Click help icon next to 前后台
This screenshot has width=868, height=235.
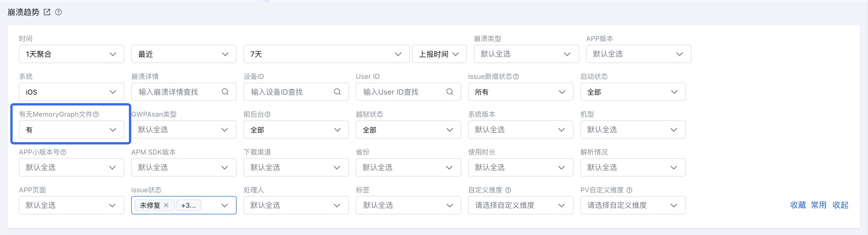pyautogui.click(x=268, y=114)
